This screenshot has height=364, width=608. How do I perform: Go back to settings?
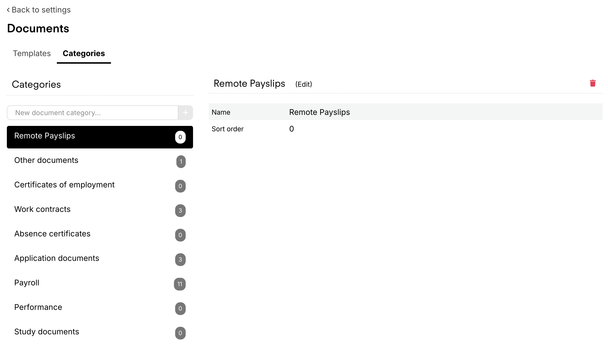coord(39,10)
